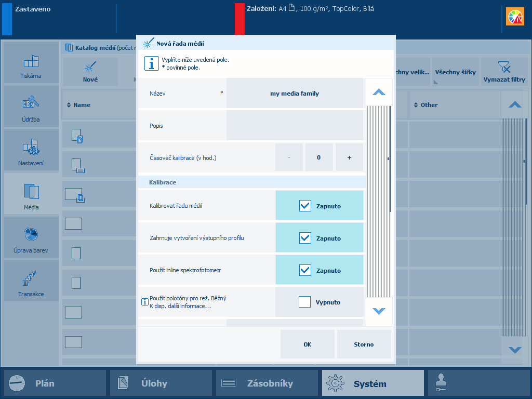532x399 pixels.
Task: Toggle the Kalibrovat řadu médií checkbox
Action: [305, 206]
